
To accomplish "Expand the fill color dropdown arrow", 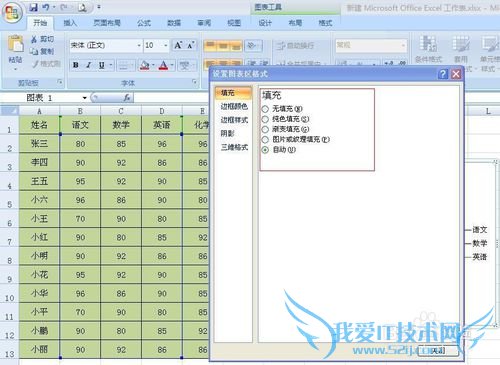I will click(153, 65).
